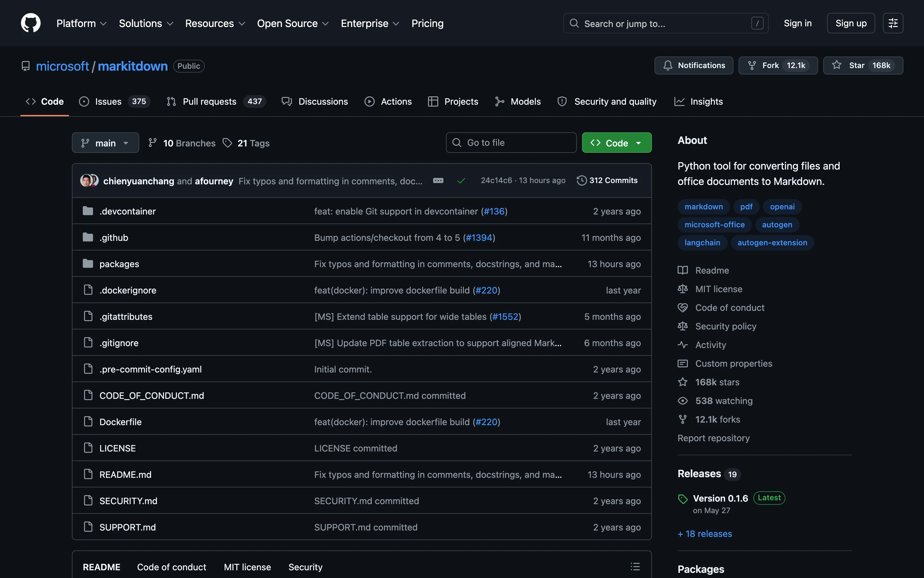924x578 pixels.
Task: Open the + 18 releases link
Action: (705, 534)
